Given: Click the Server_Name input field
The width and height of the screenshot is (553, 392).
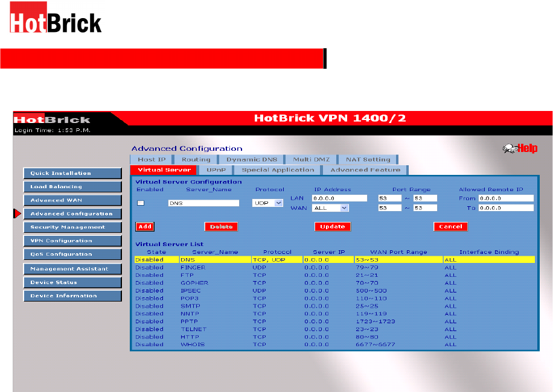Looking at the screenshot, I should (203, 203).
